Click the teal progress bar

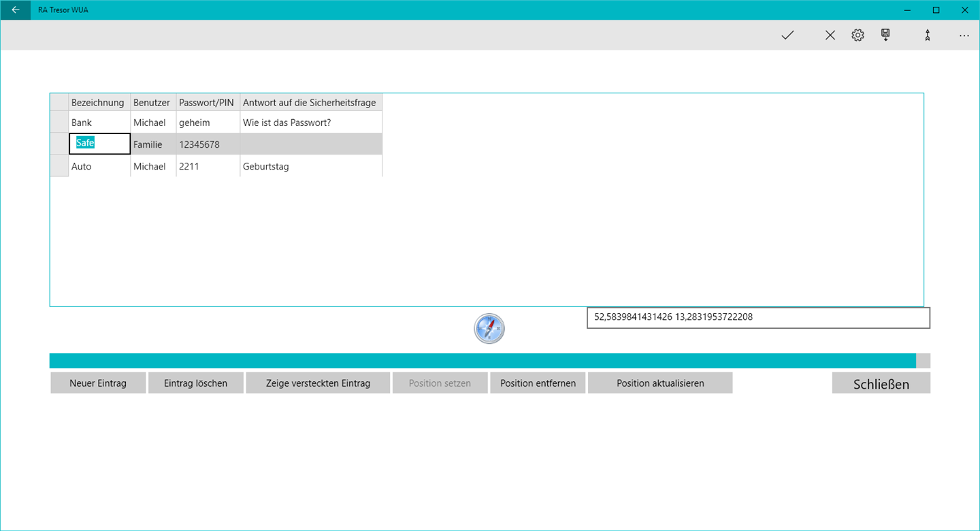pos(490,361)
